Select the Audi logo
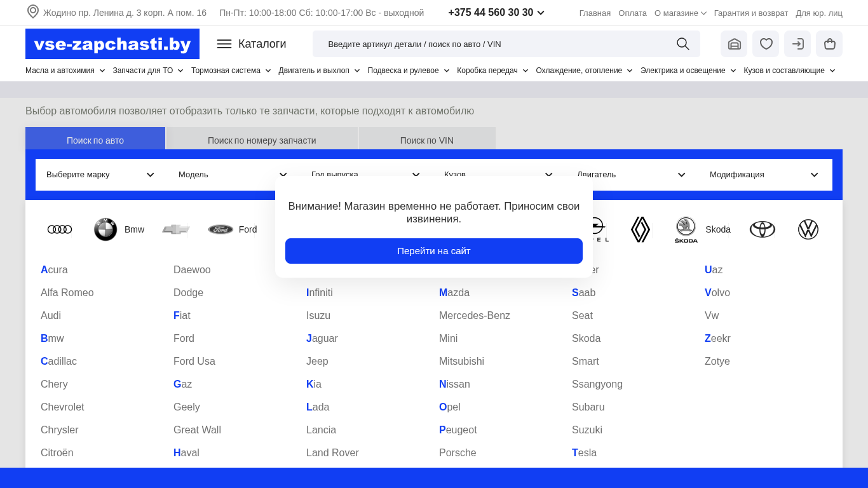Image resolution: width=868 pixels, height=488 pixels. tap(60, 229)
